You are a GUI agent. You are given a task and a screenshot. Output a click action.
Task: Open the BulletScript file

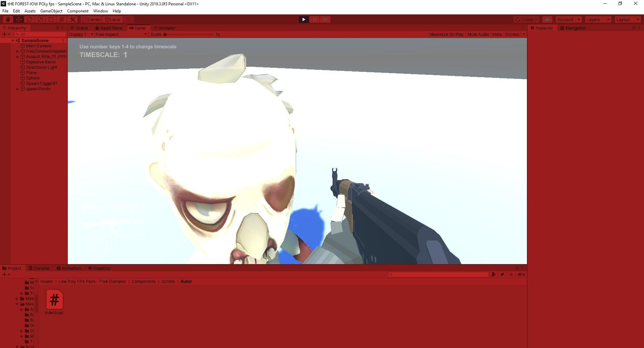coord(54,302)
